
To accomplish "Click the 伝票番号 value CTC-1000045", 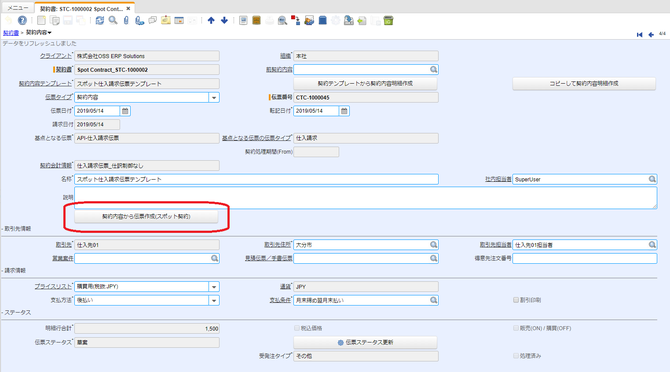I will coord(313,97).
